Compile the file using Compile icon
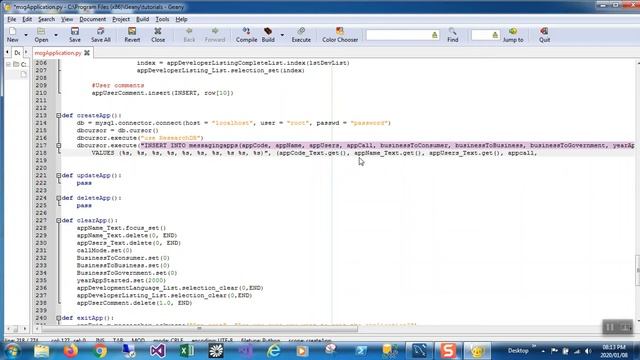The width and height of the screenshot is (640, 360). [x=246, y=35]
